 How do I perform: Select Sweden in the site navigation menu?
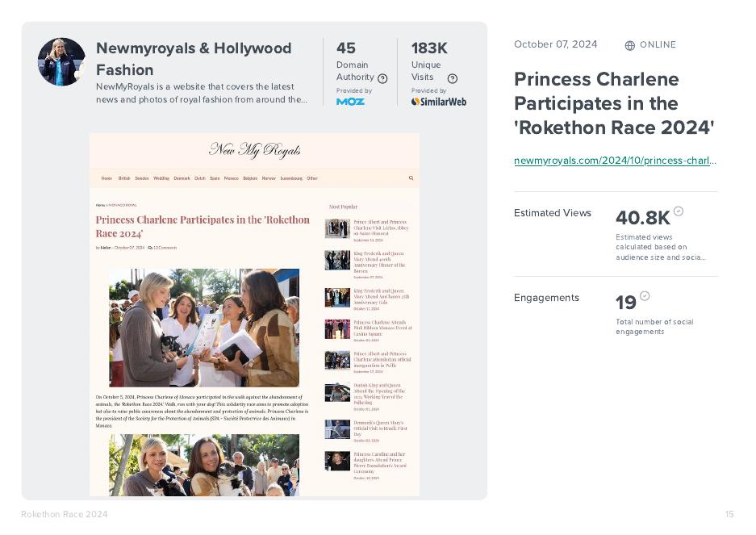(142, 178)
